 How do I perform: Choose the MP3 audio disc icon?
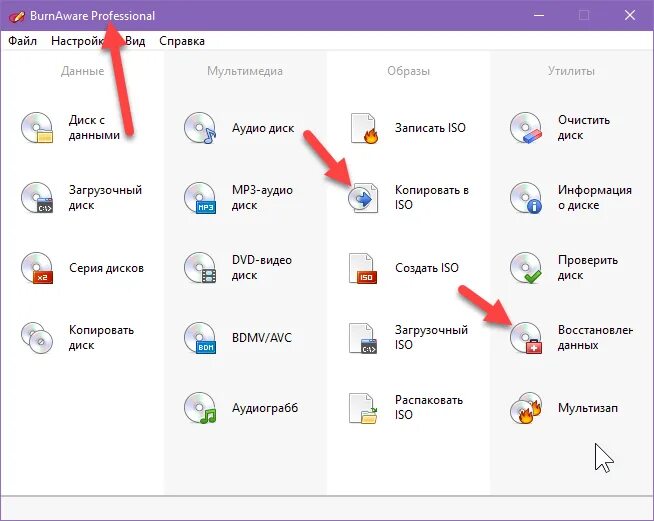(200, 198)
